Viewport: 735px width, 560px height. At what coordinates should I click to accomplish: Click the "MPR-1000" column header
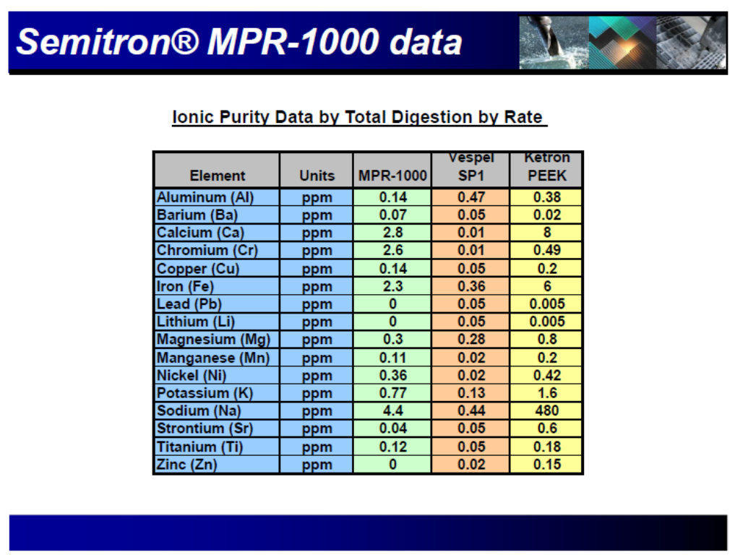coord(392,170)
